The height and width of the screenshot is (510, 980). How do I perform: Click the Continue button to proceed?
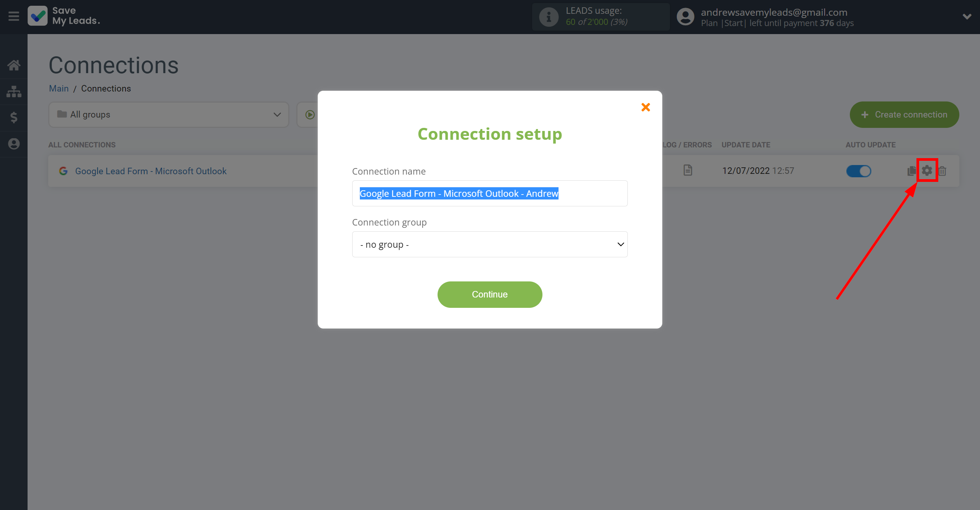coord(490,294)
